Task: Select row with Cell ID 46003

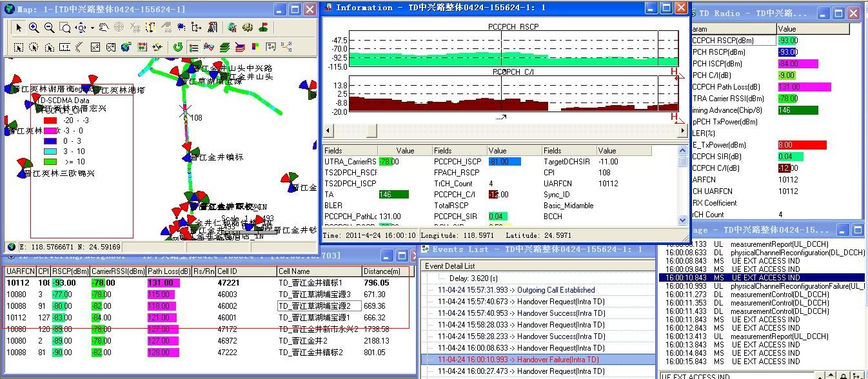Action: (x=206, y=294)
